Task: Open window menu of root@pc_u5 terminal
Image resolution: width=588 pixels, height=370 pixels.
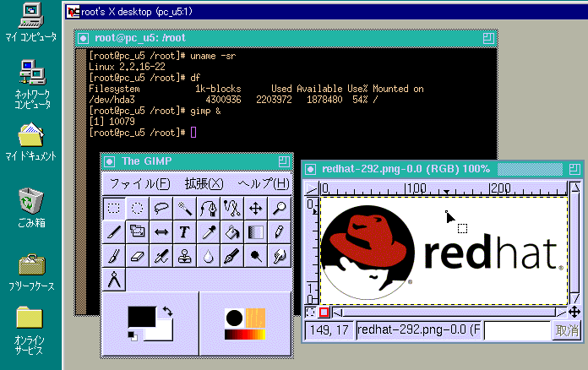Action: 84,38
